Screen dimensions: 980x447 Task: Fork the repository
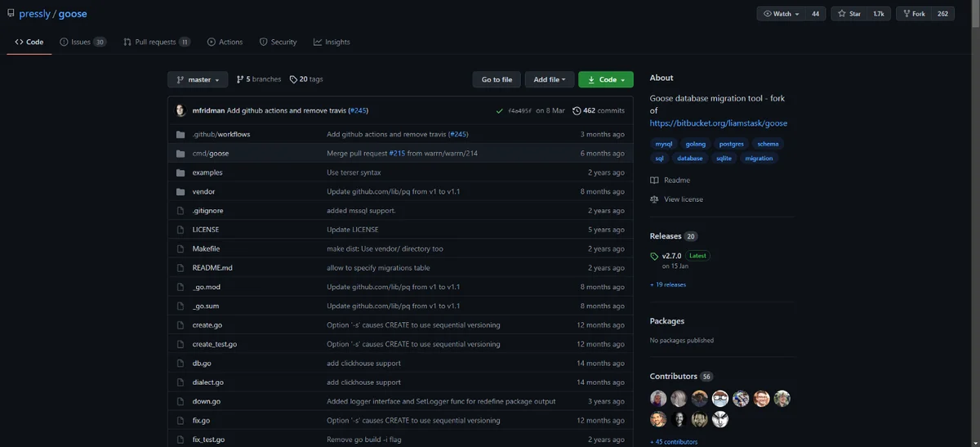(x=913, y=14)
